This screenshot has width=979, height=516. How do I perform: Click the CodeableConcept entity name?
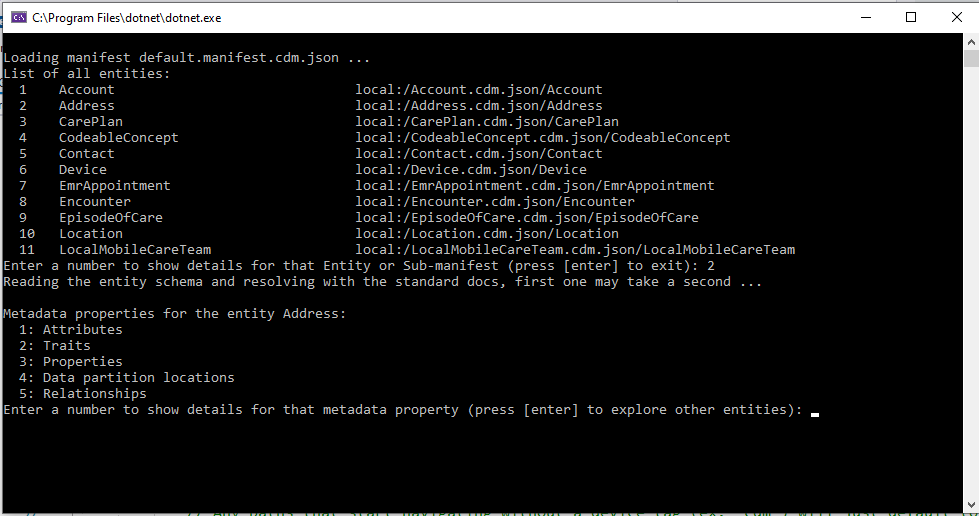[x=118, y=138]
